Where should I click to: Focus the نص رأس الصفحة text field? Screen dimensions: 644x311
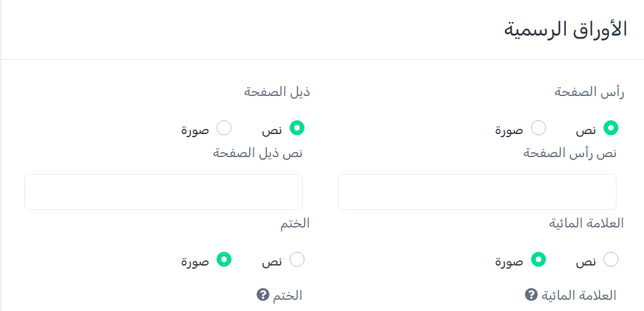[x=477, y=192]
